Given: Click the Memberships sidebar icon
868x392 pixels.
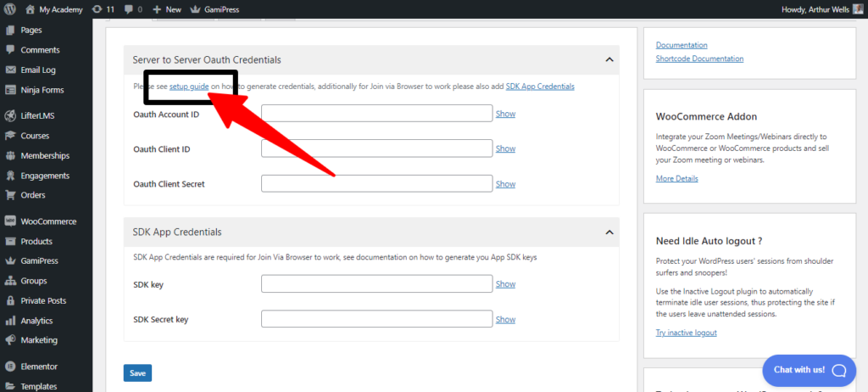Looking at the screenshot, I should 9,156.
